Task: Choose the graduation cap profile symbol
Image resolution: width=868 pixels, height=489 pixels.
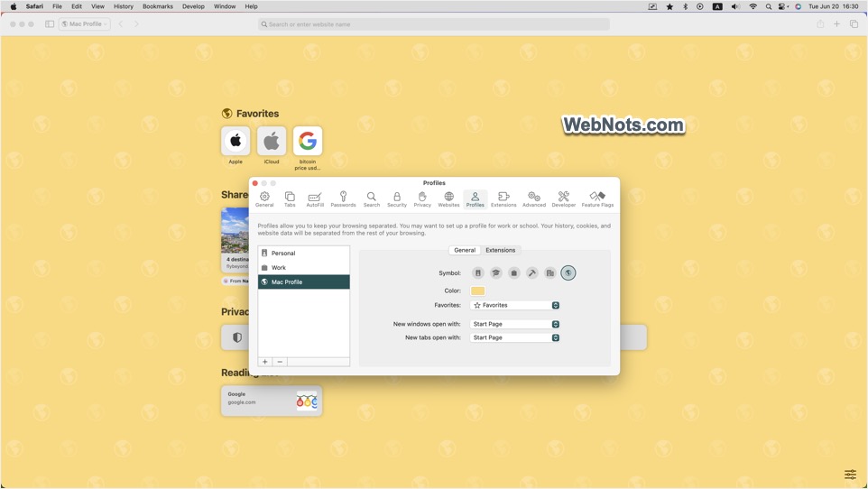Action: point(496,273)
